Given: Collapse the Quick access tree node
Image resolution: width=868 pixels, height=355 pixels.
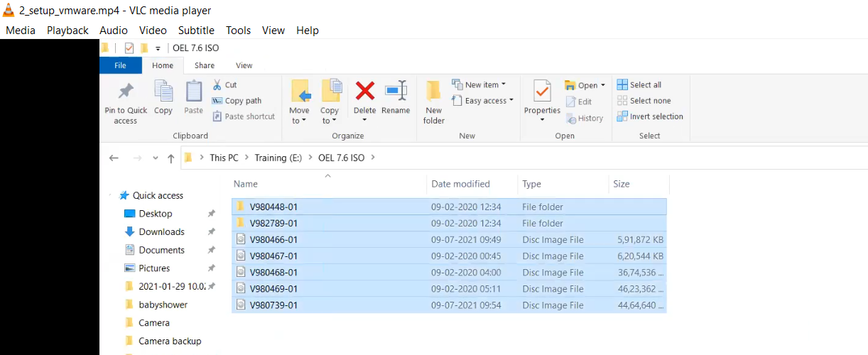Looking at the screenshot, I should (110, 195).
